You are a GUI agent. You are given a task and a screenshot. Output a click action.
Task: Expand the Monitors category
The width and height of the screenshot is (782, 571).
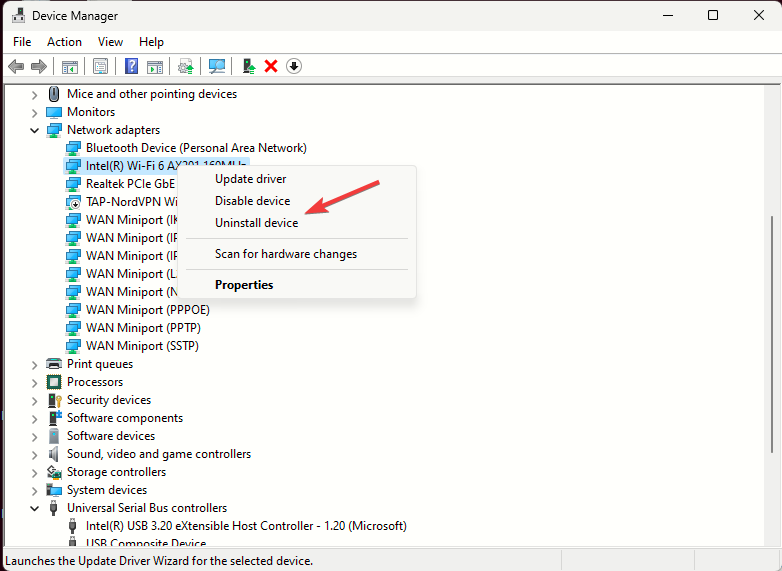click(35, 112)
